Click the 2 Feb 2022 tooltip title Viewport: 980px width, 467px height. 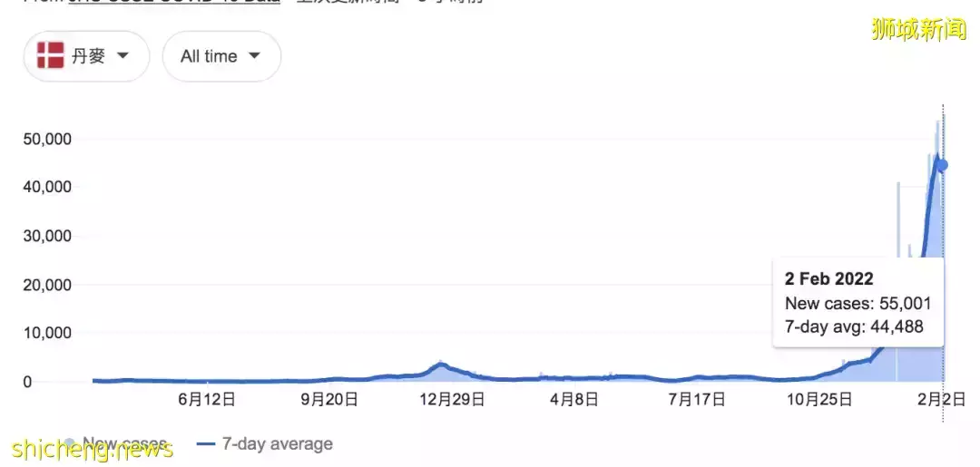[x=828, y=279]
